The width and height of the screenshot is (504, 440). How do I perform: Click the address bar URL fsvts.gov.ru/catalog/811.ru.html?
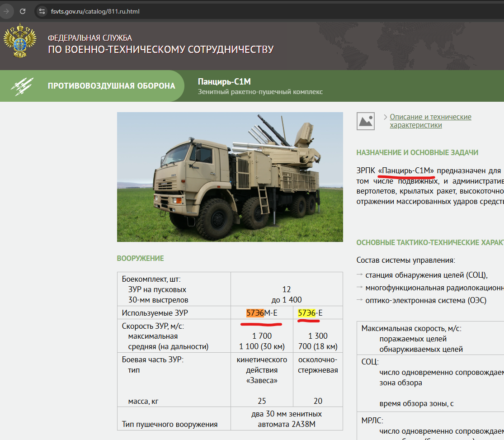coord(95,12)
